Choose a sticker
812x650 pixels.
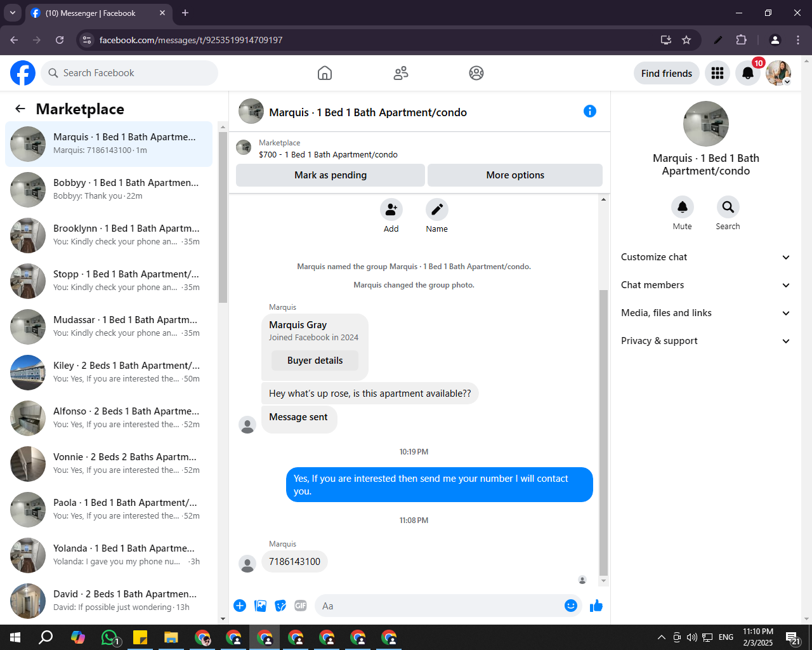pyautogui.click(x=280, y=606)
